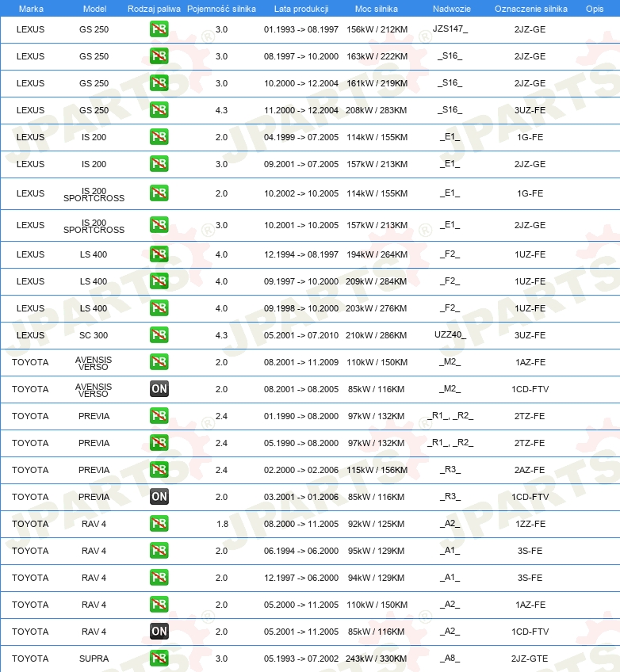Click petrol icon in IS 200 Sportcross 10.2002 row

coord(159,193)
